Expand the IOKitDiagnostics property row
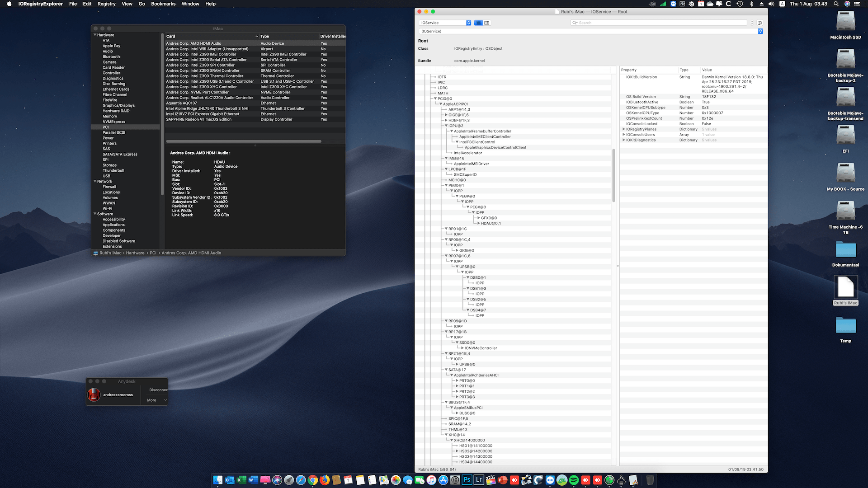868x488 pixels. (x=624, y=140)
